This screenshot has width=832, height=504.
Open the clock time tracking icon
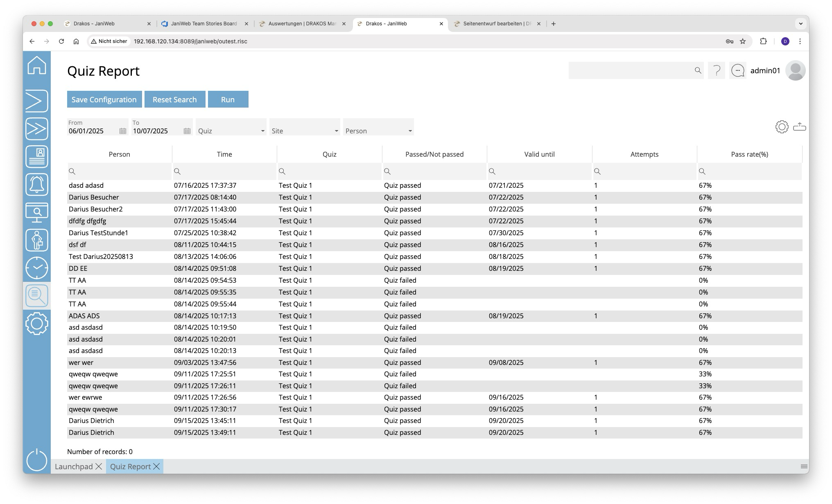click(x=37, y=268)
